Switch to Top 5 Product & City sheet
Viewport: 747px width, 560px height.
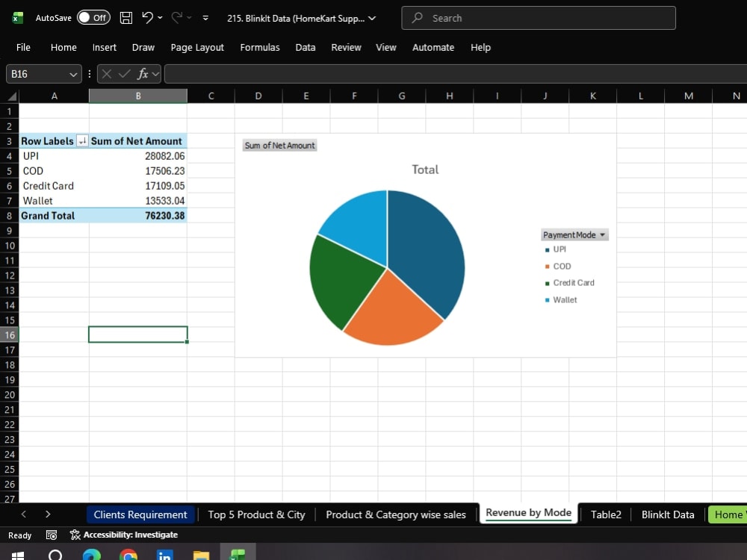click(x=256, y=514)
